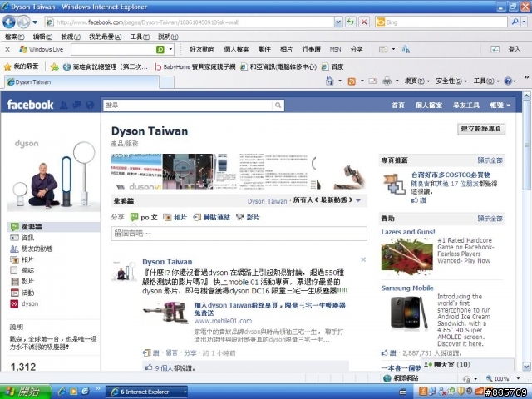Click the 我的最愛 favorites star button

(x=21, y=66)
